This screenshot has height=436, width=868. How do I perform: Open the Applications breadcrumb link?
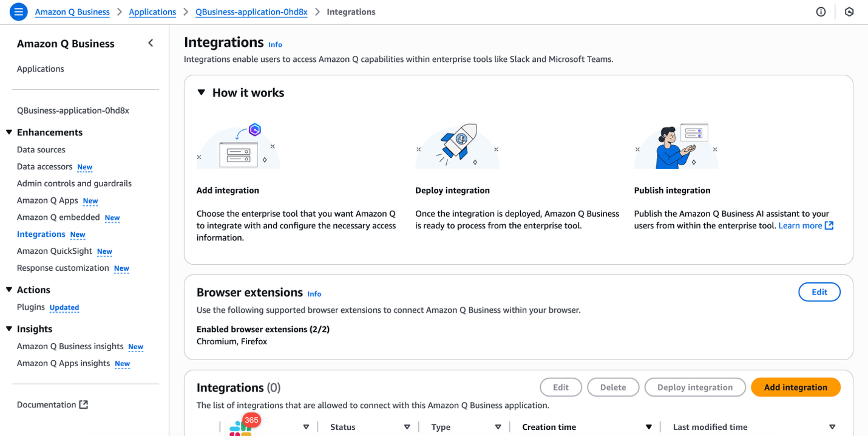pos(152,12)
